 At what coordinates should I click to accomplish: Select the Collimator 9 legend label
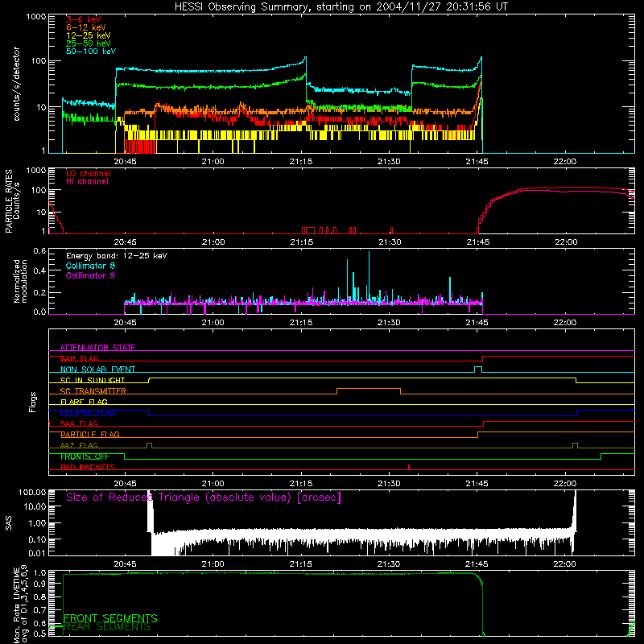click(x=90, y=275)
